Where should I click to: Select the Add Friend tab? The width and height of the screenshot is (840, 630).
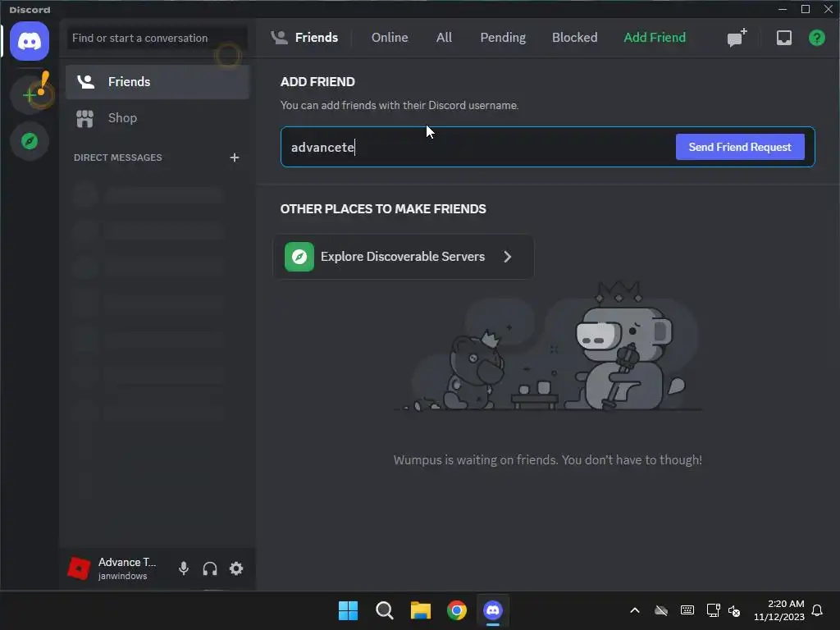tap(654, 38)
